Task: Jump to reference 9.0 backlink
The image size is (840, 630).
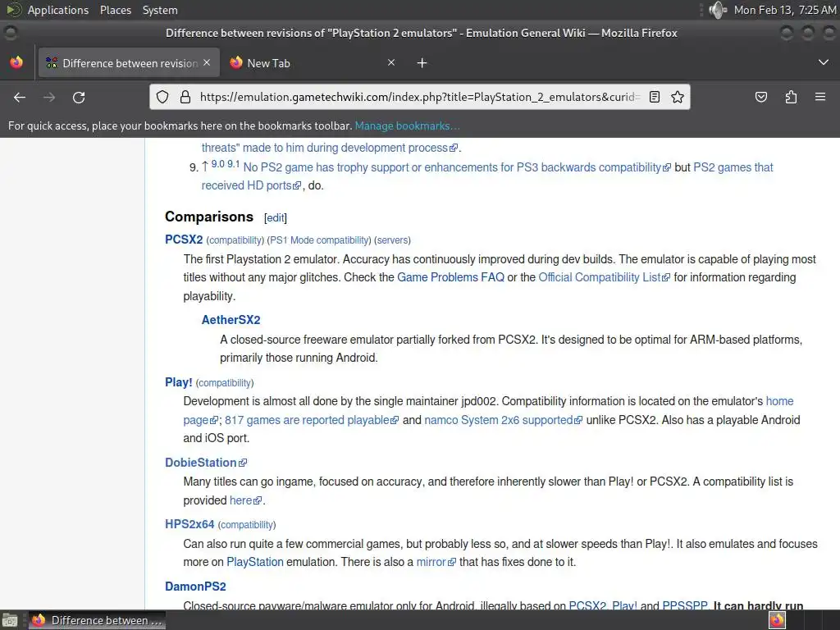Action: pyautogui.click(x=218, y=164)
